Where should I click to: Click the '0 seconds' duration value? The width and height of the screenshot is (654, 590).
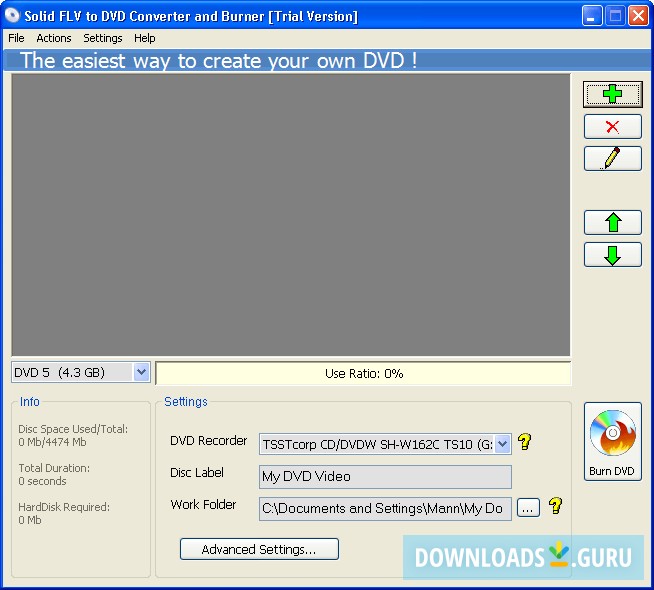coord(42,481)
